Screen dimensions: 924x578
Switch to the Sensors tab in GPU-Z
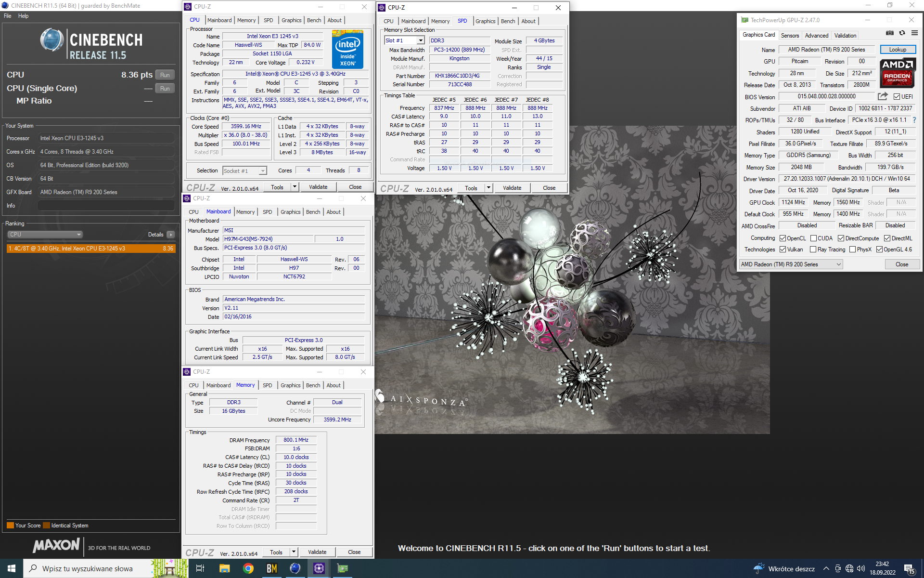pyautogui.click(x=790, y=36)
